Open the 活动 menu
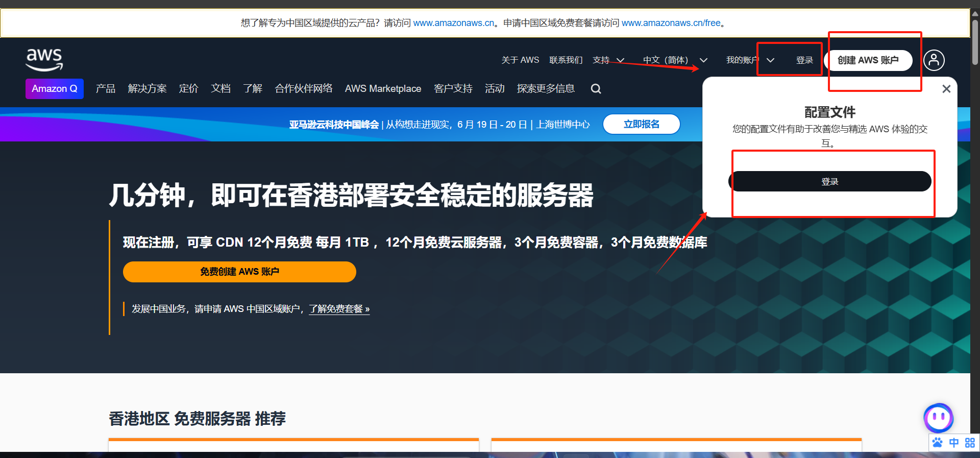The image size is (980, 458). click(495, 89)
